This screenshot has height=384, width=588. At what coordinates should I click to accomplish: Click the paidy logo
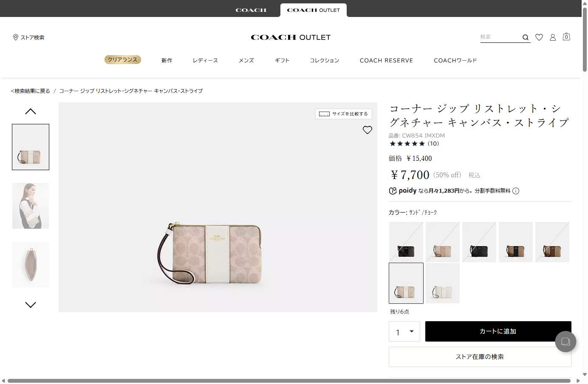point(403,191)
